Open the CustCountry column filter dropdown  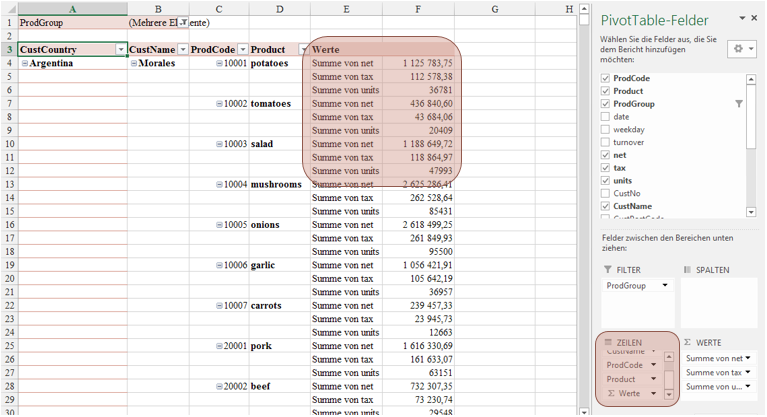[x=121, y=50]
